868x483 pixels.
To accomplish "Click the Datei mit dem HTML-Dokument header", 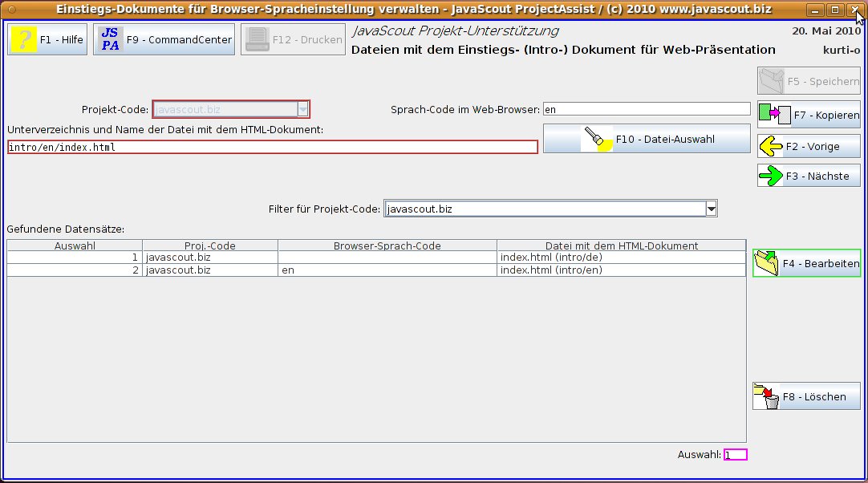I will point(621,246).
